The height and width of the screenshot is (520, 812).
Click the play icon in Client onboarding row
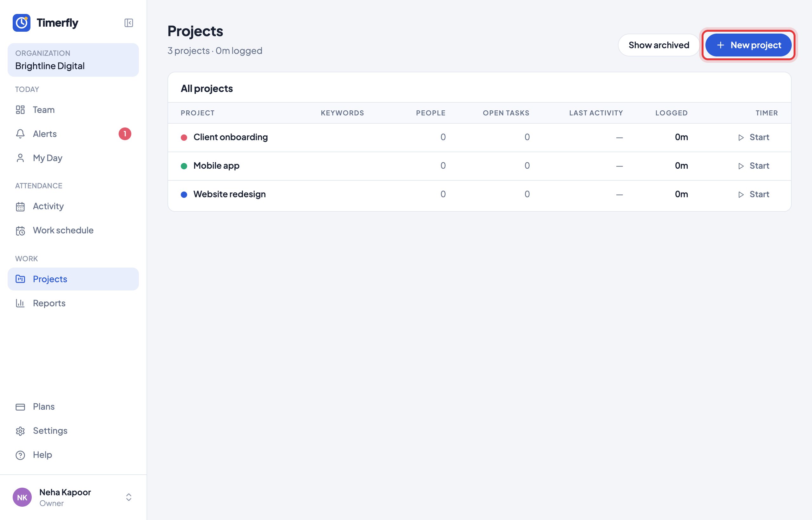(741, 137)
